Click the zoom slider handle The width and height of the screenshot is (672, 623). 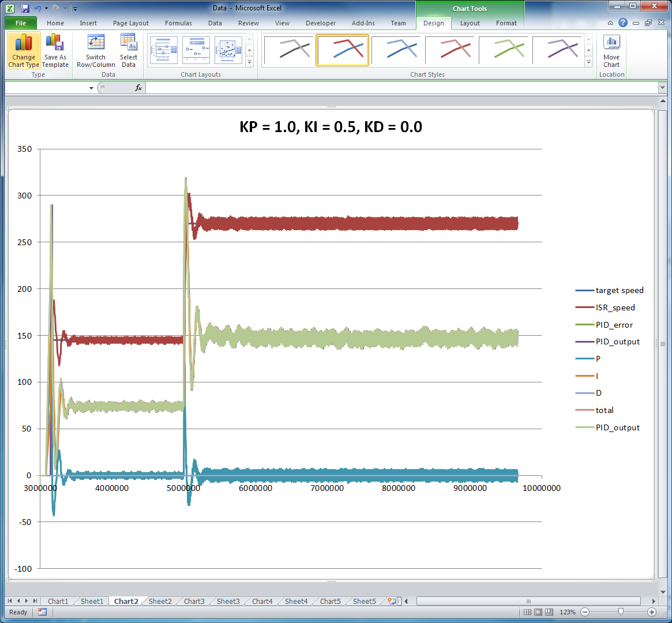621,612
